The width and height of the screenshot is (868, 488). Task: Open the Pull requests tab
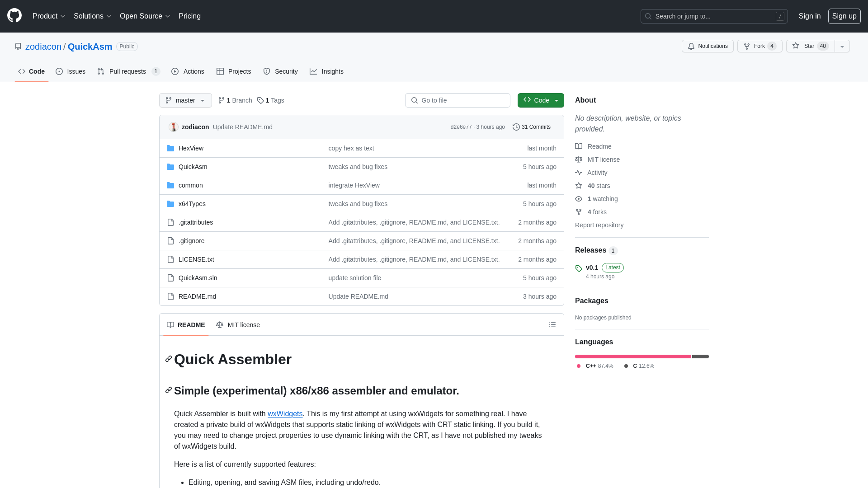coord(127,71)
